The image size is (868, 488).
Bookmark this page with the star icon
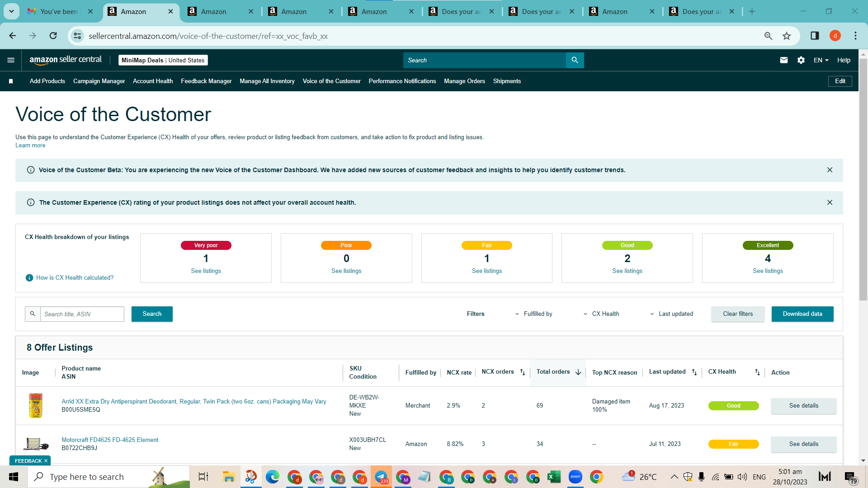click(x=787, y=36)
